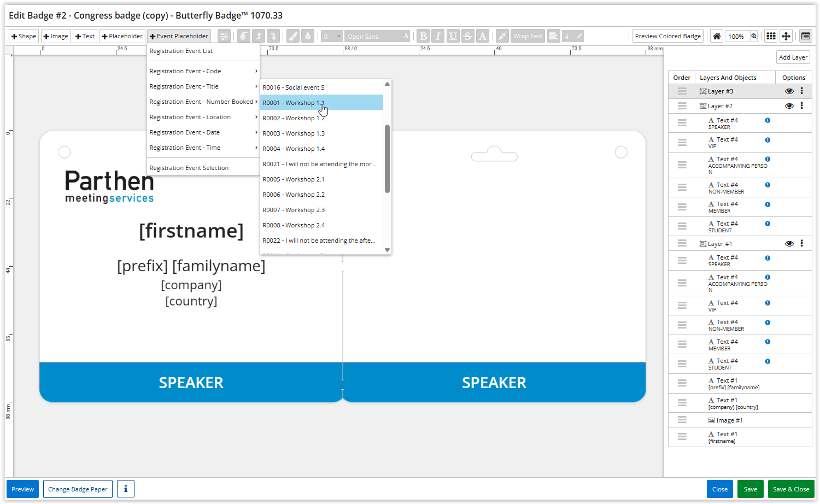820x504 pixels.
Task: Select R0005 - Workshop 2.1 from the list
Action: click(294, 179)
